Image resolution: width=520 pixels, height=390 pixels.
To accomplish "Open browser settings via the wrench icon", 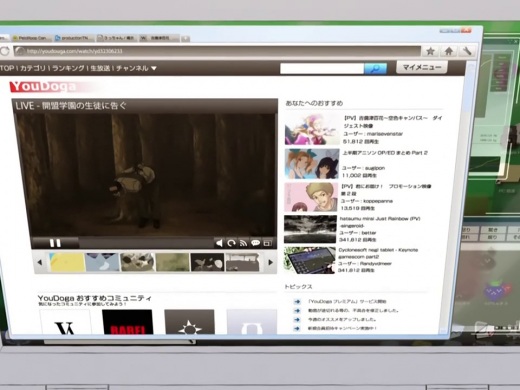I will tap(467, 51).
